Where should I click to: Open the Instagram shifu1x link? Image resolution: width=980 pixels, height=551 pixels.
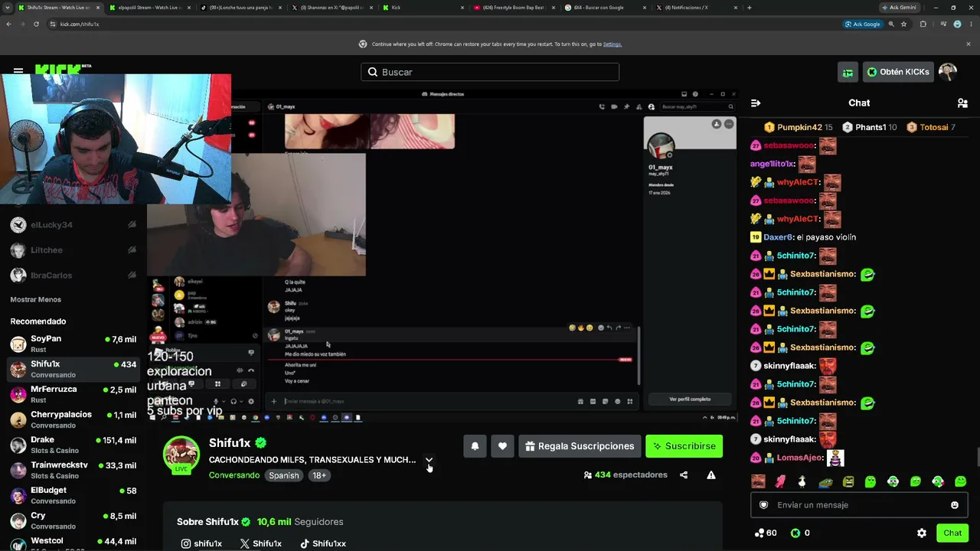click(201, 543)
